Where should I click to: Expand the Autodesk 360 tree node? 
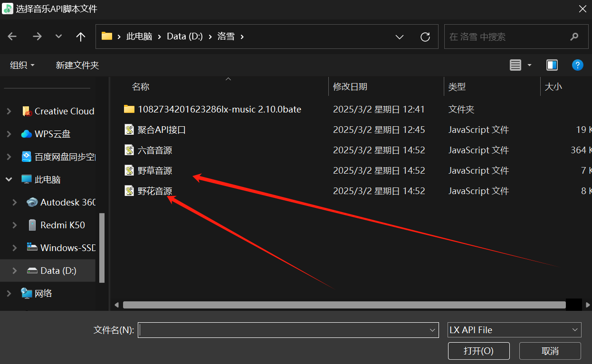[x=15, y=202]
